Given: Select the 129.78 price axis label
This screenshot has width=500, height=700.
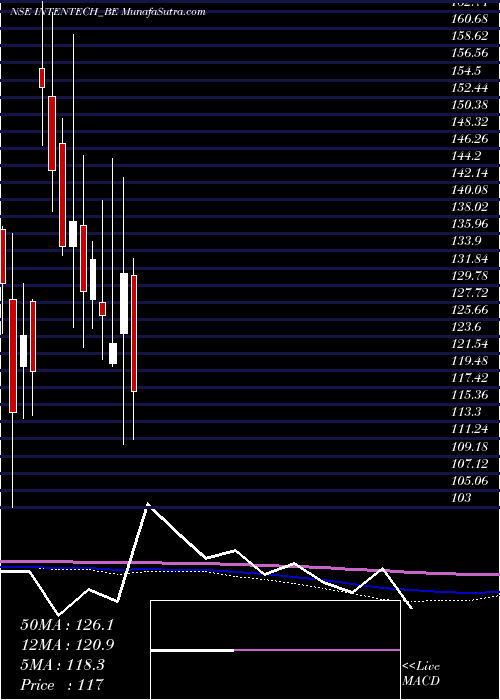Looking at the screenshot, I should (x=470, y=276).
